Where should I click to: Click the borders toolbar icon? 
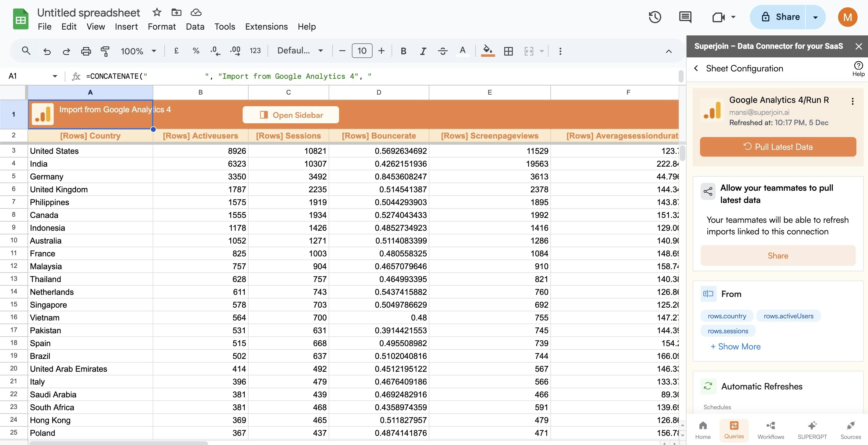[x=508, y=51]
